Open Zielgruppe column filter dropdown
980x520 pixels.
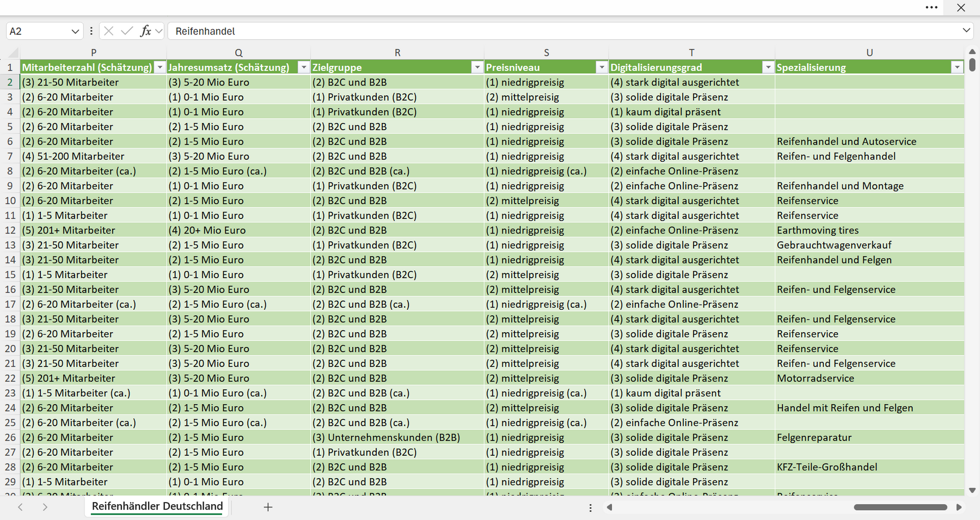coord(477,68)
